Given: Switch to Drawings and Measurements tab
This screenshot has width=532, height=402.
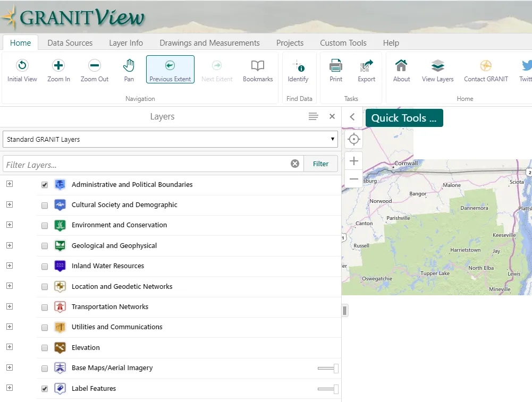Looking at the screenshot, I should pyautogui.click(x=209, y=43).
